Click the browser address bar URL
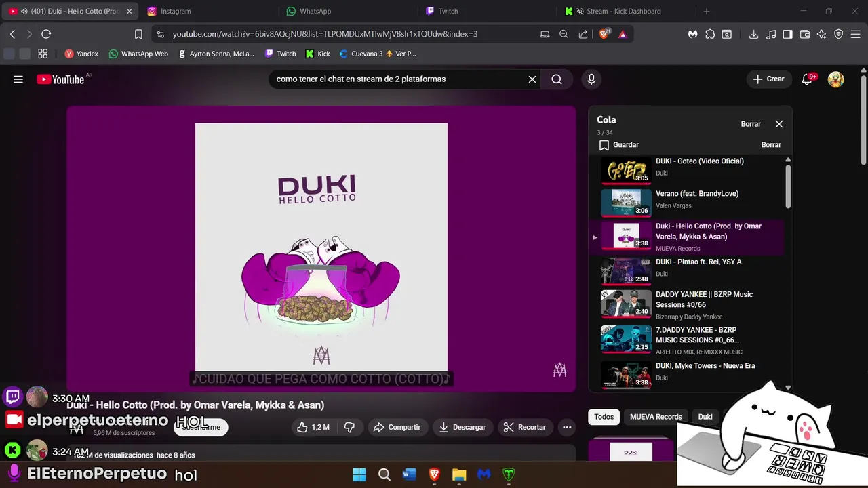868x488 pixels. pyautogui.click(x=325, y=34)
